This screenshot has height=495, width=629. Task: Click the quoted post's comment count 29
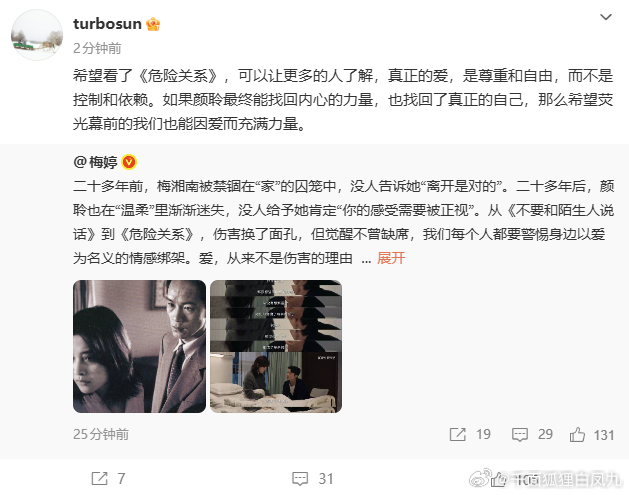[546, 434]
